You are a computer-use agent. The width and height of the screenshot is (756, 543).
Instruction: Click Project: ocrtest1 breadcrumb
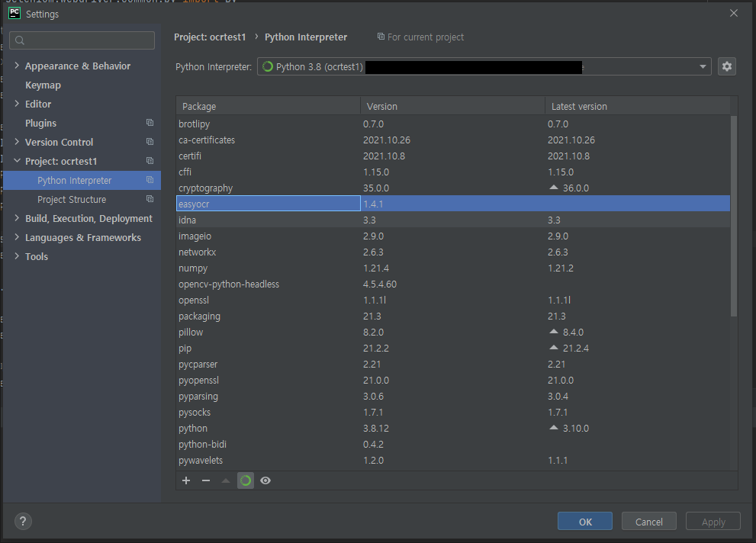tap(210, 37)
